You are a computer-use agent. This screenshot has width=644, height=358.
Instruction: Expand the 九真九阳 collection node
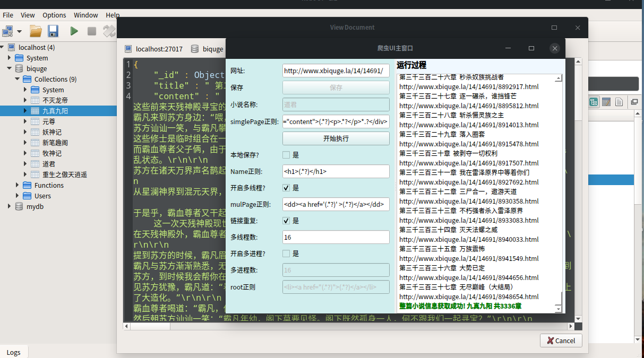click(25, 111)
